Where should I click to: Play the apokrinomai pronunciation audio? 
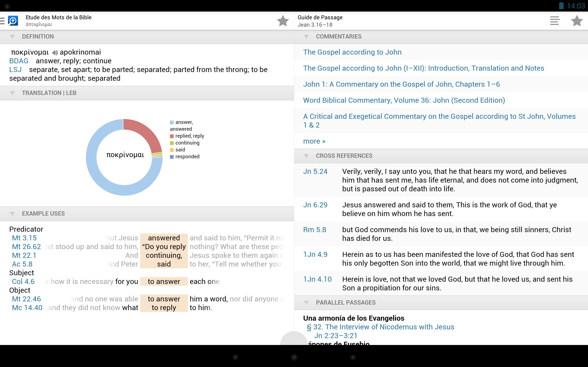[55, 53]
